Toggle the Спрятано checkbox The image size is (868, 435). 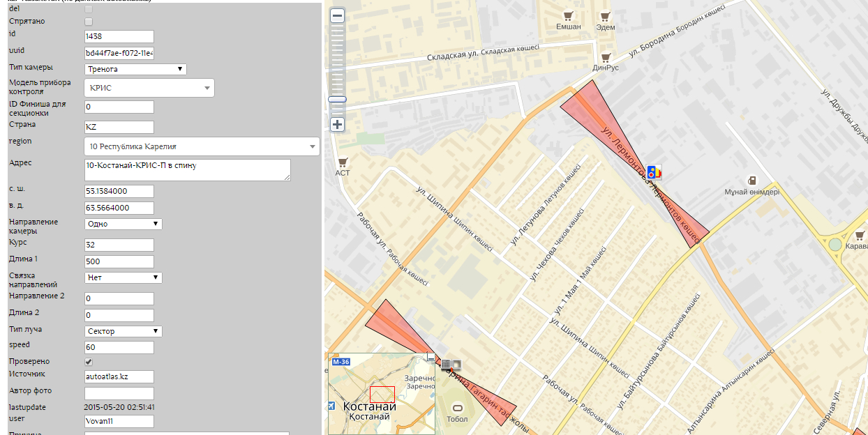[89, 22]
